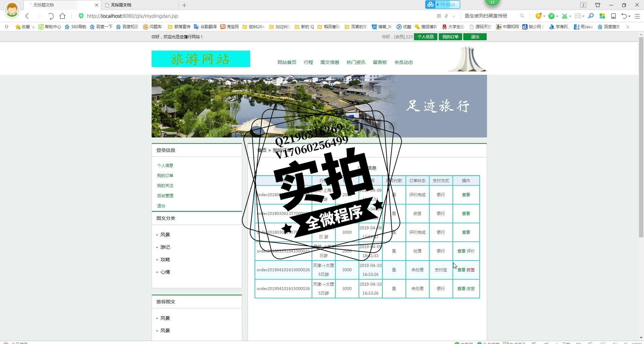
Task: Open the 游记 category link
Action: click(165, 247)
